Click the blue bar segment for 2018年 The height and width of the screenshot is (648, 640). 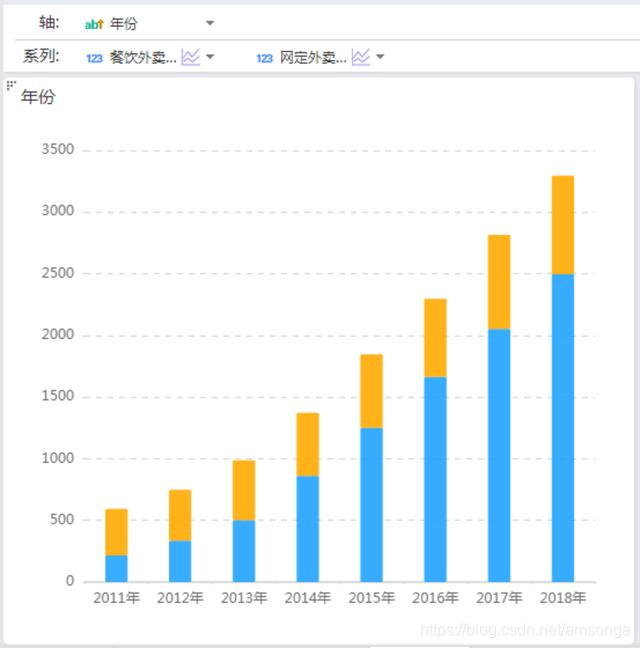click(x=563, y=428)
